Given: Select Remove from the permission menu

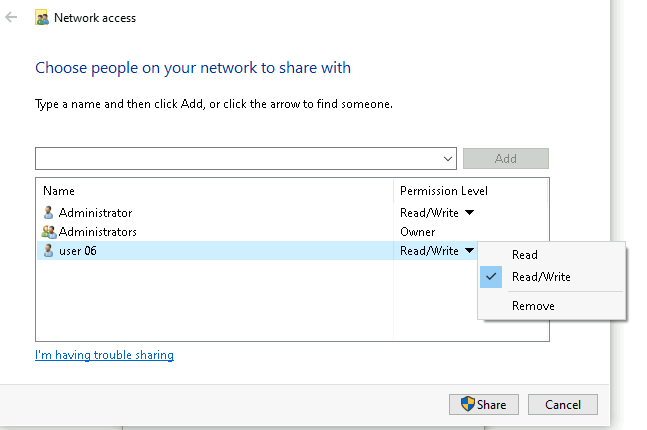Looking at the screenshot, I should pos(552,306).
